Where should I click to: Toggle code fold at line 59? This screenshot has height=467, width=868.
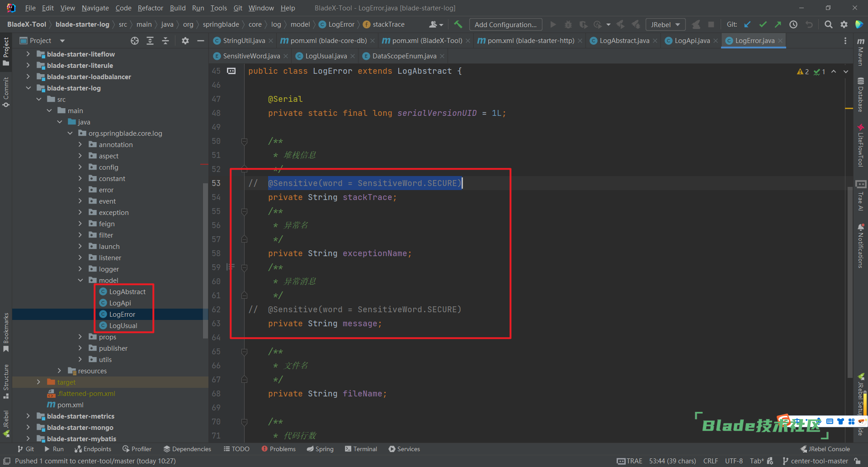click(244, 267)
